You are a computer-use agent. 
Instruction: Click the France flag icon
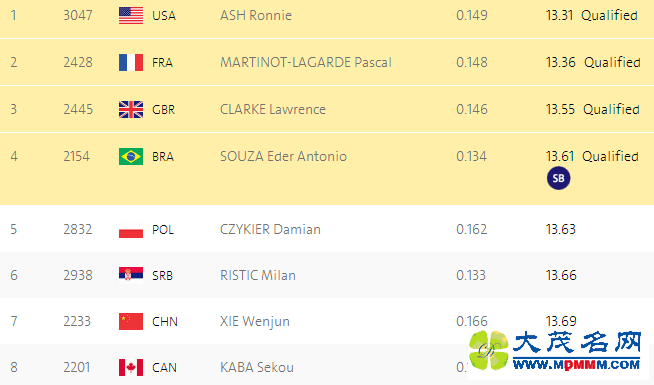[131, 63]
